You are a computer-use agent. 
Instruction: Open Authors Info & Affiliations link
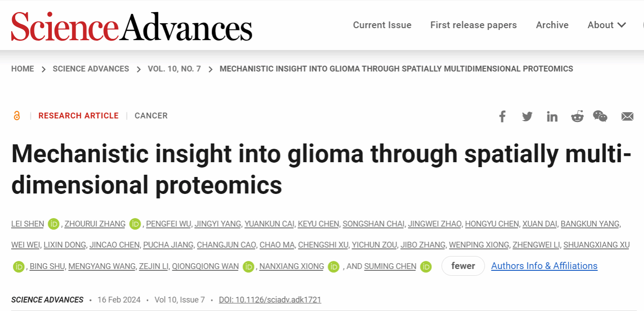click(x=544, y=266)
